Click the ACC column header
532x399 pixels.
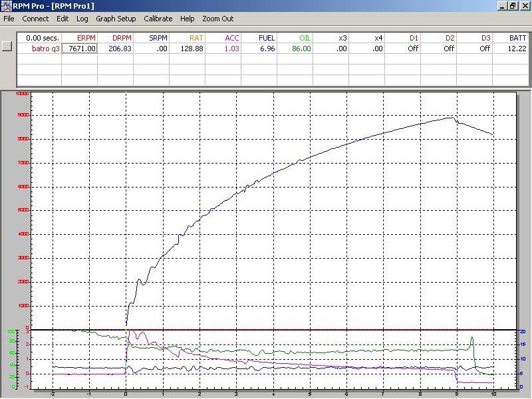(x=223, y=38)
